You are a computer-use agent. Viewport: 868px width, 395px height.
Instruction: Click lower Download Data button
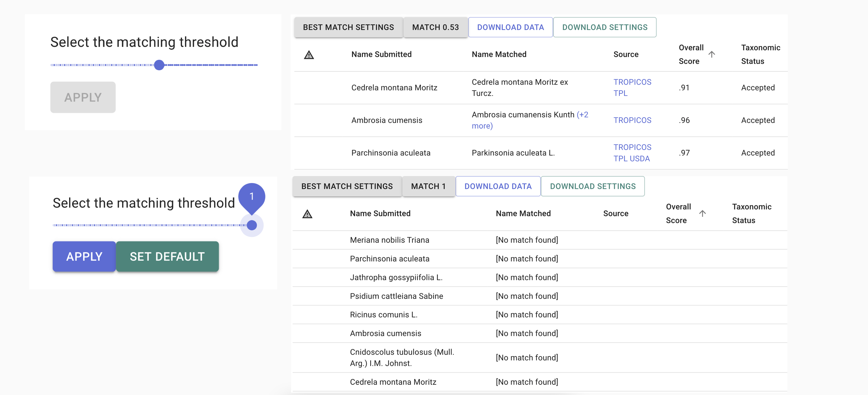[498, 186]
